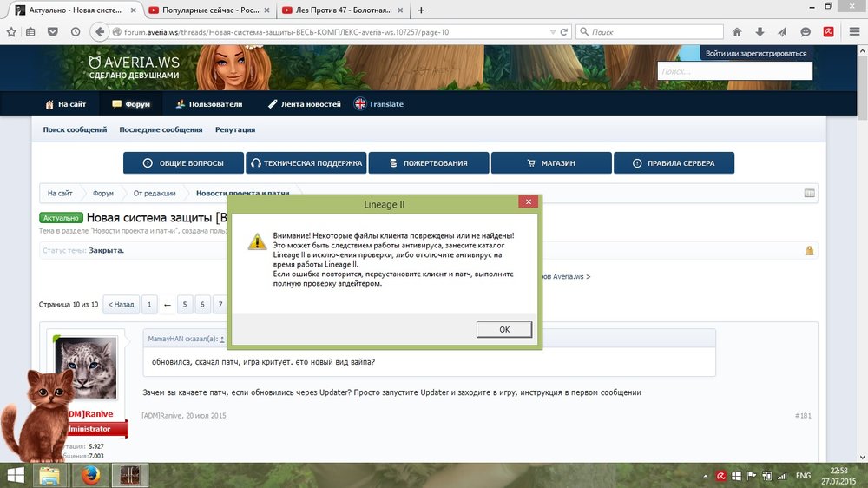Image resolution: width=868 pixels, height=488 pixels.
Task: Click the Firefox home icon
Action: tap(737, 32)
